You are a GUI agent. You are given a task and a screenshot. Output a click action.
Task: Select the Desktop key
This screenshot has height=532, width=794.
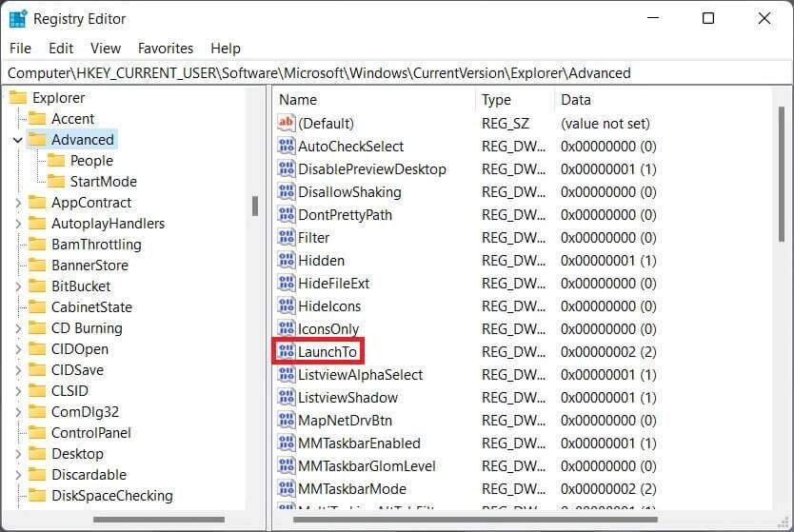[x=77, y=454]
